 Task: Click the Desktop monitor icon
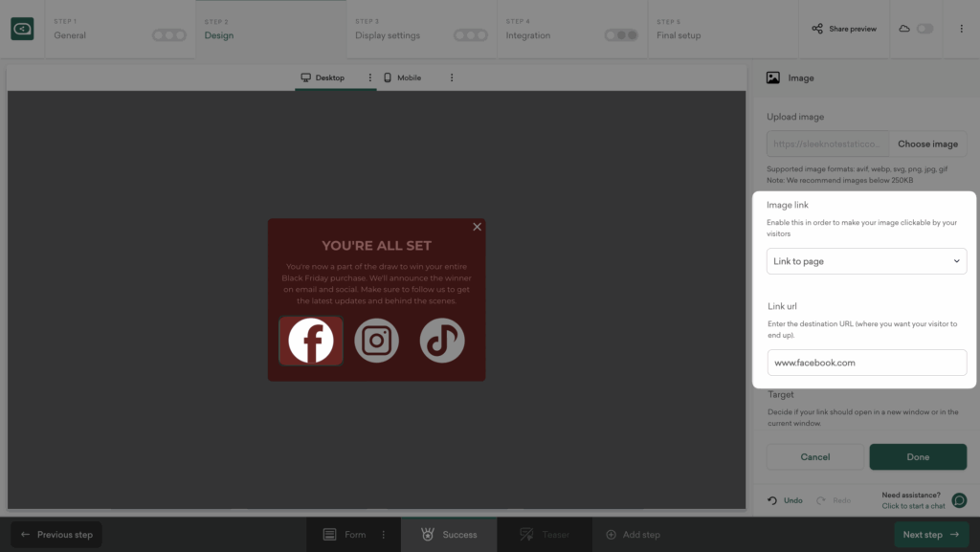(x=305, y=77)
